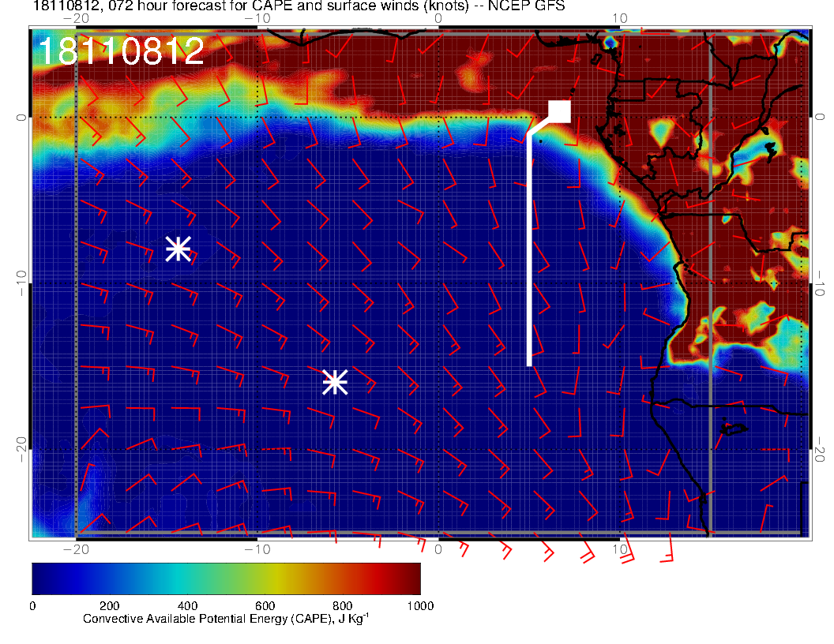Select the white square marker near the equator
This screenshot has width=834, height=644.
coord(559,111)
